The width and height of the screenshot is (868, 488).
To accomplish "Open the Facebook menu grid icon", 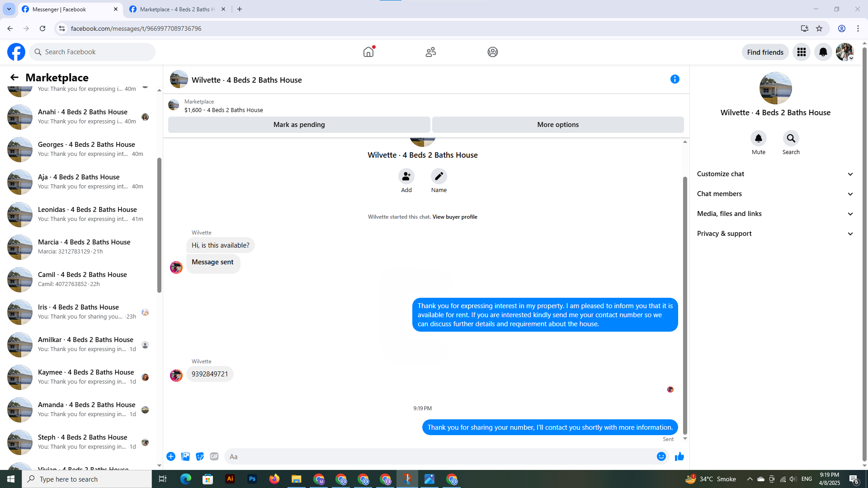I will pos(801,52).
